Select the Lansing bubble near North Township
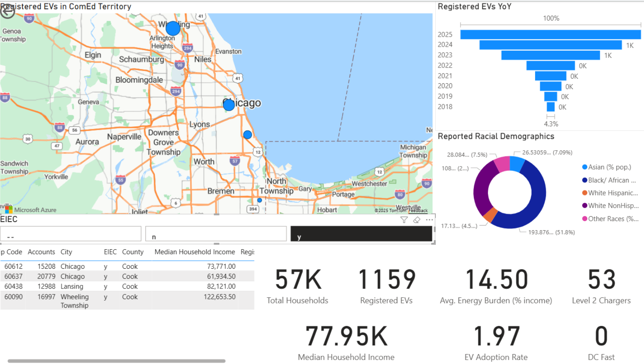The image size is (644, 364). coord(260,200)
